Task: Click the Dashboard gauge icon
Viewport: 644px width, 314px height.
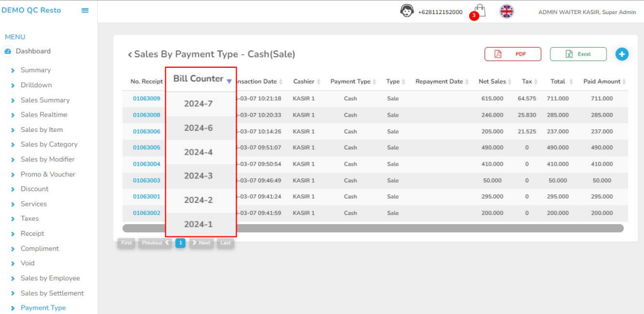Action: [7, 51]
